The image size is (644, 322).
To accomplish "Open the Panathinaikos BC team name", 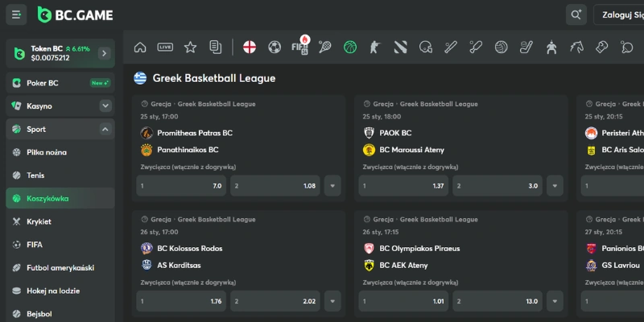I will click(x=188, y=150).
